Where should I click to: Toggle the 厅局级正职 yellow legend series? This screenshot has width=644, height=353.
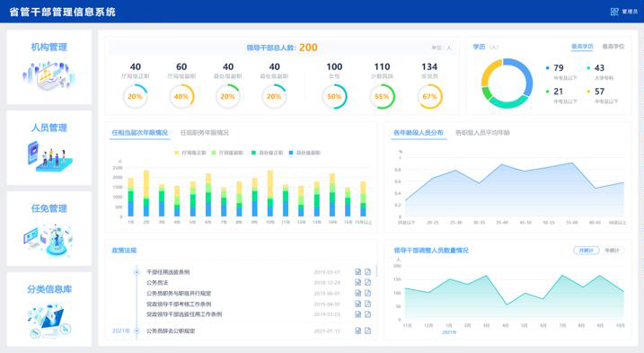tap(190, 153)
